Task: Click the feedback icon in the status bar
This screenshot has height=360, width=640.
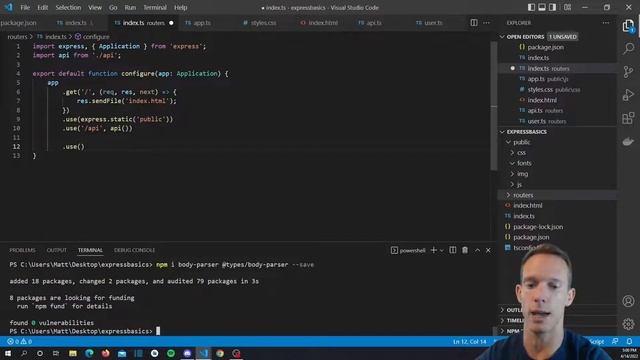Action: click(x=615, y=341)
